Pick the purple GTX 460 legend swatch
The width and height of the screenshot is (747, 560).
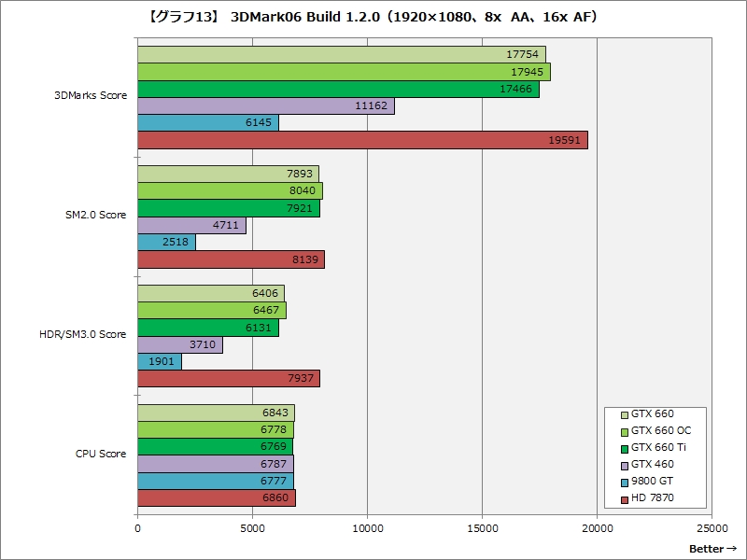pos(624,465)
